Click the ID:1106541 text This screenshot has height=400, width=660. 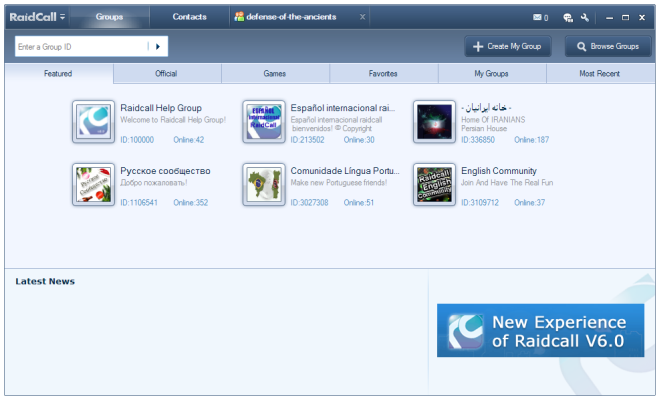click(139, 203)
